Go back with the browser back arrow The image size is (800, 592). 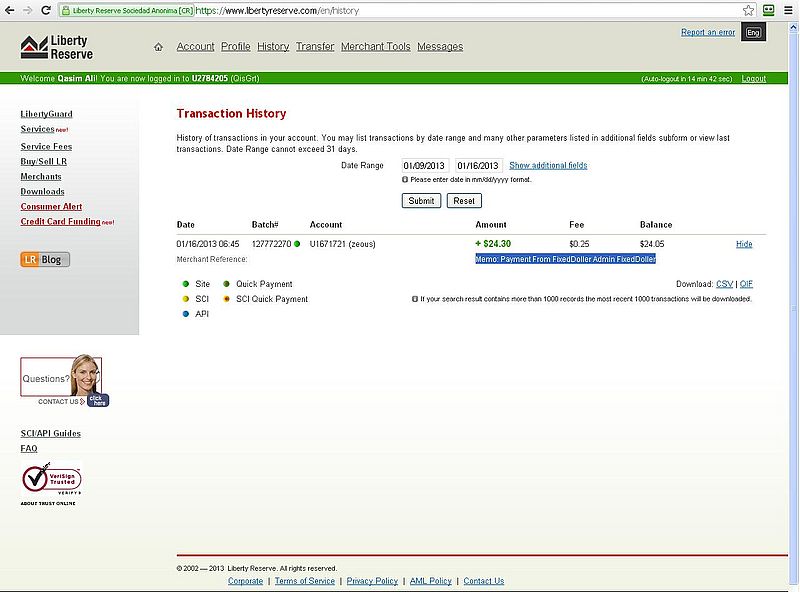(10, 10)
